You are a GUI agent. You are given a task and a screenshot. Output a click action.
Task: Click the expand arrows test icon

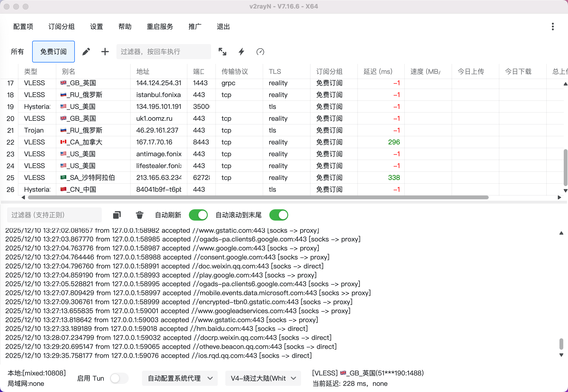click(222, 52)
